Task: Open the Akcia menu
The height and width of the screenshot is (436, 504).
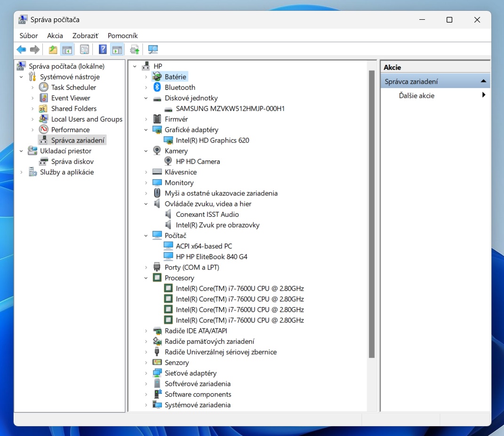Action: pyautogui.click(x=55, y=36)
